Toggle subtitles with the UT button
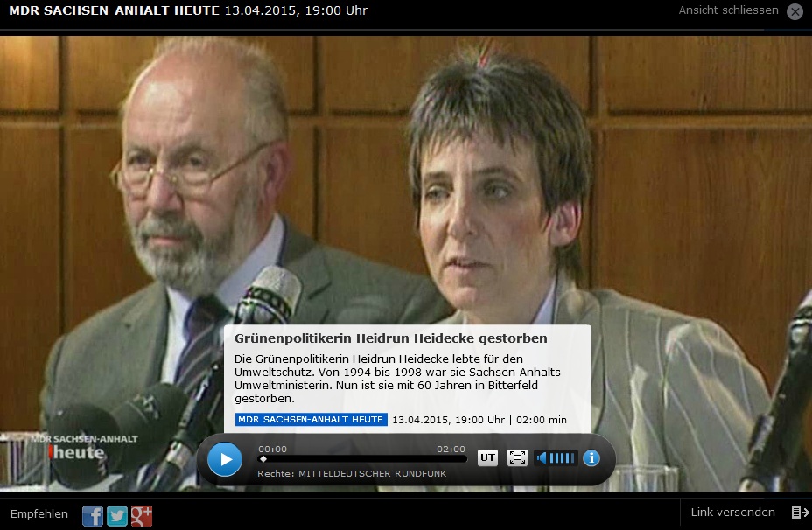The image size is (812, 530). pos(487,457)
